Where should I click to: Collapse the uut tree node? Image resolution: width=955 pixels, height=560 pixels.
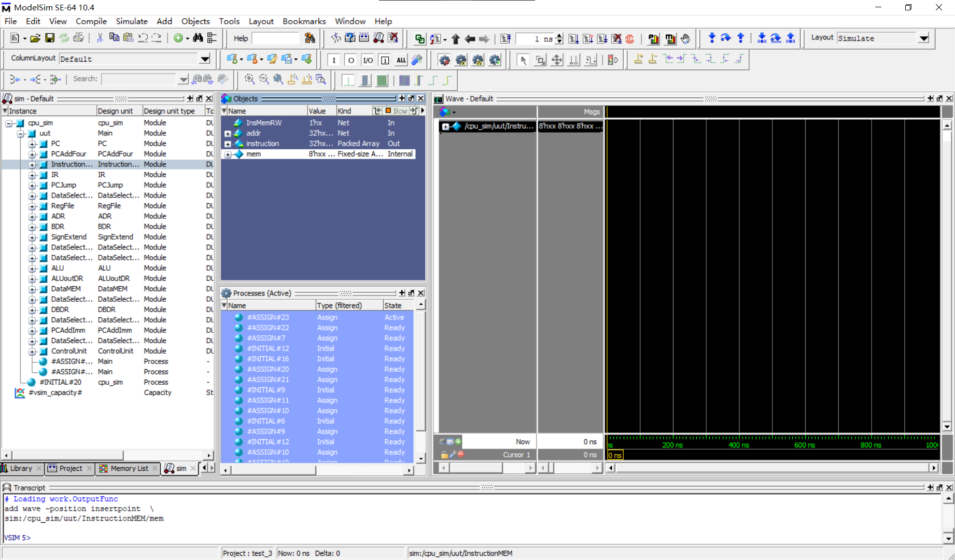(20, 134)
